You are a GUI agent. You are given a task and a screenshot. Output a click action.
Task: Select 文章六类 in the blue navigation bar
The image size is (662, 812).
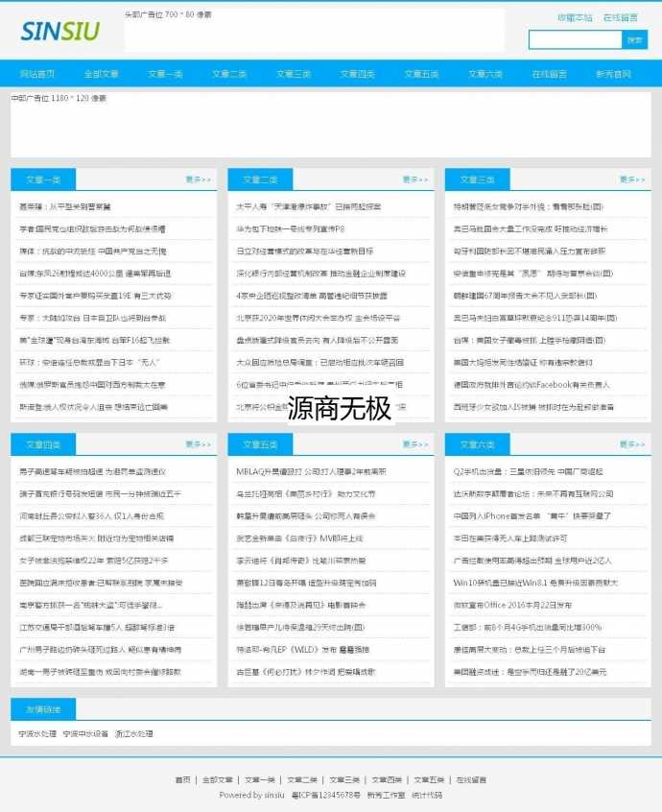(x=485, y=74)
